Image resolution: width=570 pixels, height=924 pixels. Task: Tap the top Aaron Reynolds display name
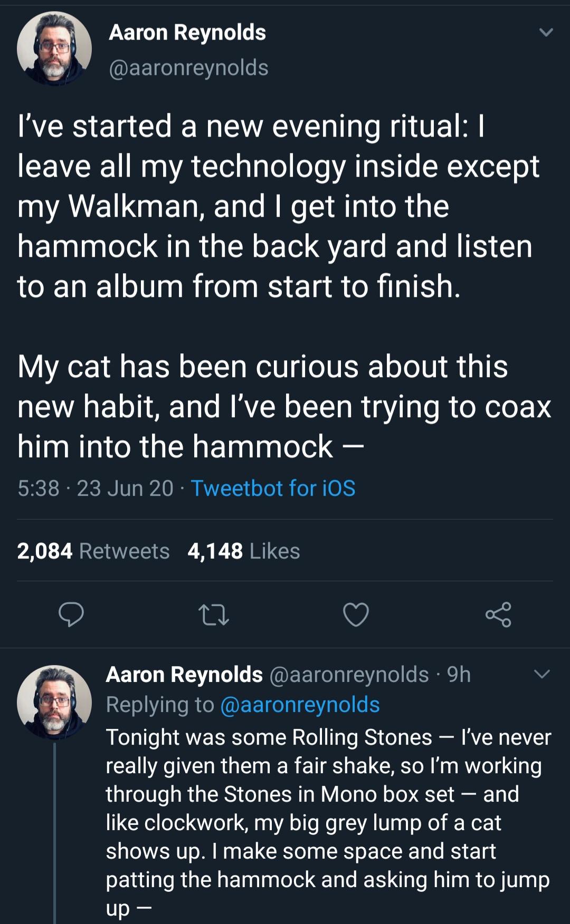tap(187, 33)
